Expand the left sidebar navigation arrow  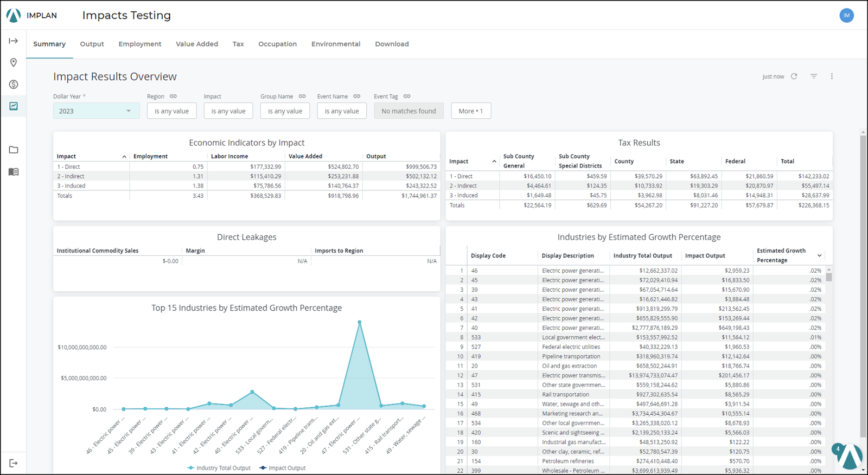14,41
